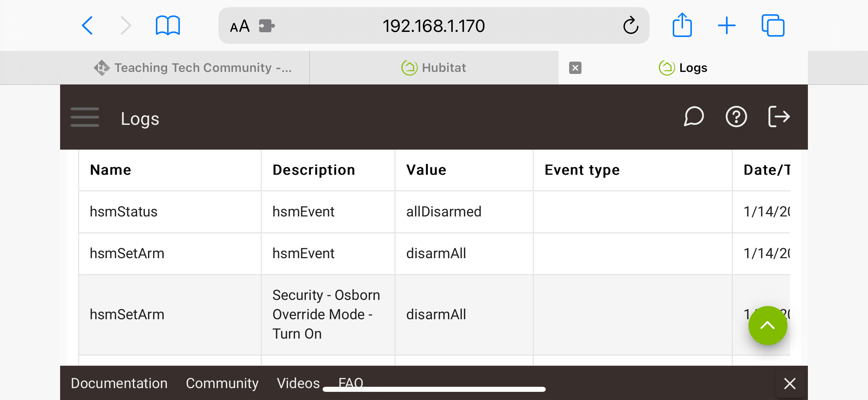This screenshot has height=400, width=868.
Task: Open the Safari bookmarks book icon
Action: 168,26
